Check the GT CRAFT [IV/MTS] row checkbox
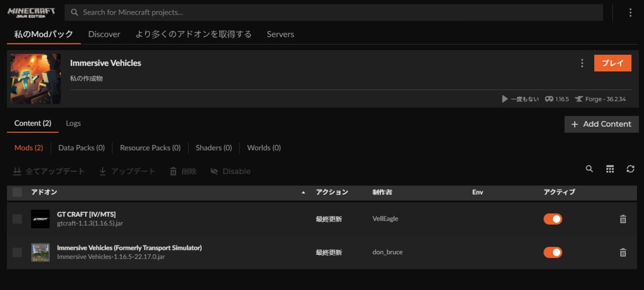The width and height of the screenshot is (644, 290). click(x=17, y=219)
